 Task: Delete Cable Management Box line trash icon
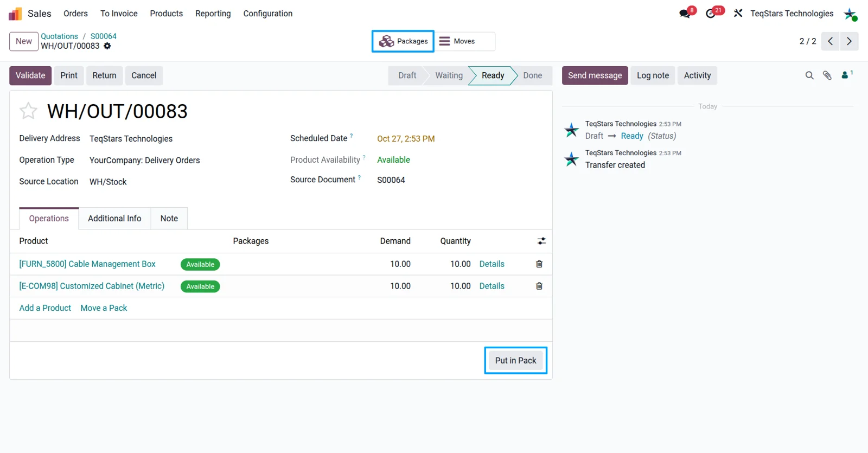pyautogui.click(x=539, y=264)
